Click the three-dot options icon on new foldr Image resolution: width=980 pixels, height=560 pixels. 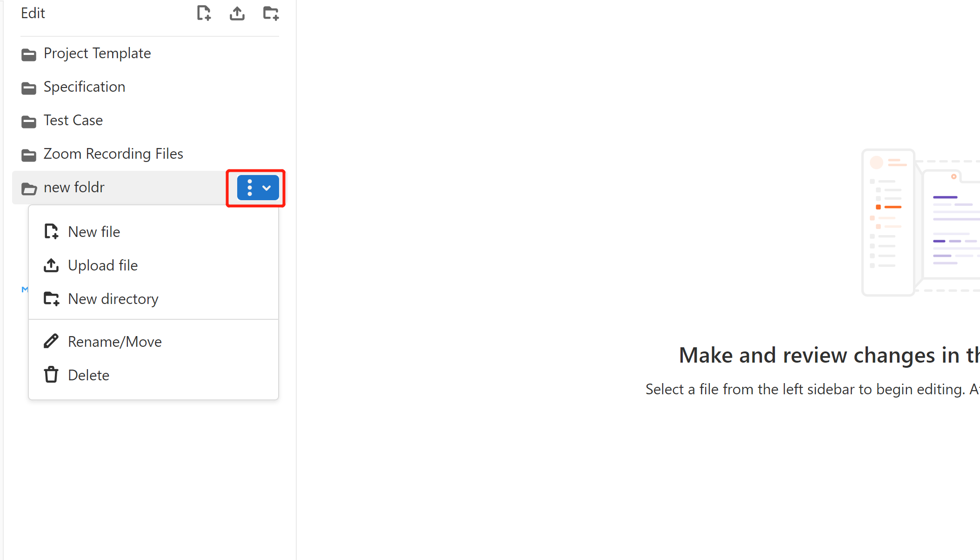(x=250, y=187)
